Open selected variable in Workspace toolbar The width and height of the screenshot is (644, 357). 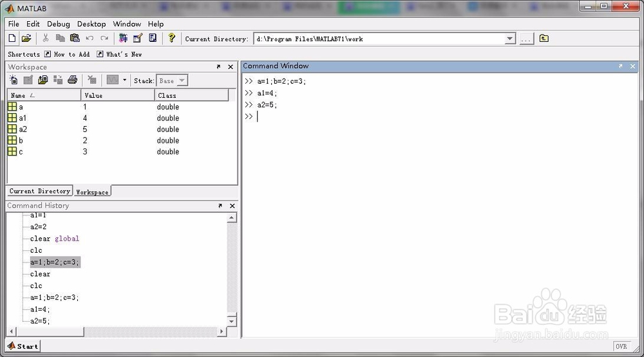click(x=28, y=80)
